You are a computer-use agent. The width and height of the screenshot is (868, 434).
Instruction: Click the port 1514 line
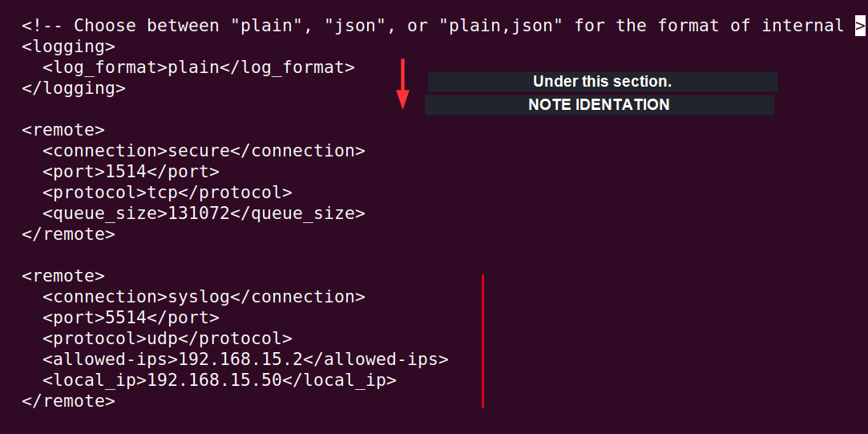coord(131,172)
